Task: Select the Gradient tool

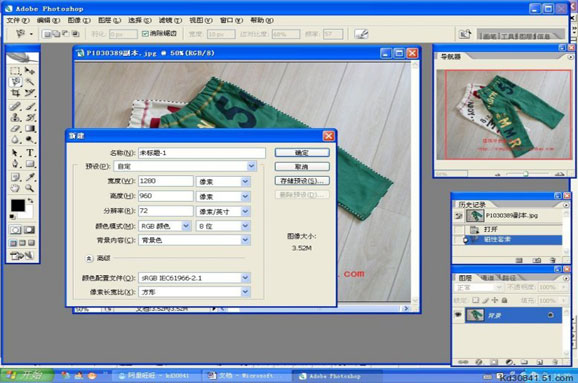Action: coord(30,129)
